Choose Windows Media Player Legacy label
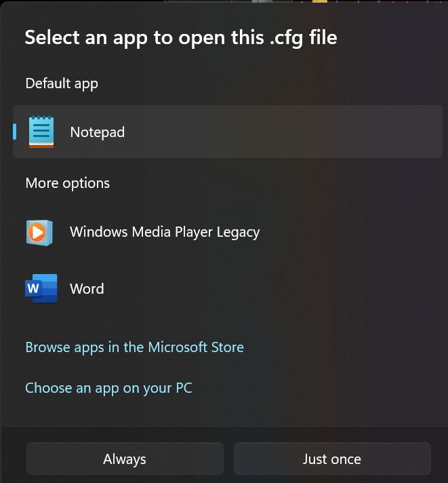448x483 pixels. 165,232
